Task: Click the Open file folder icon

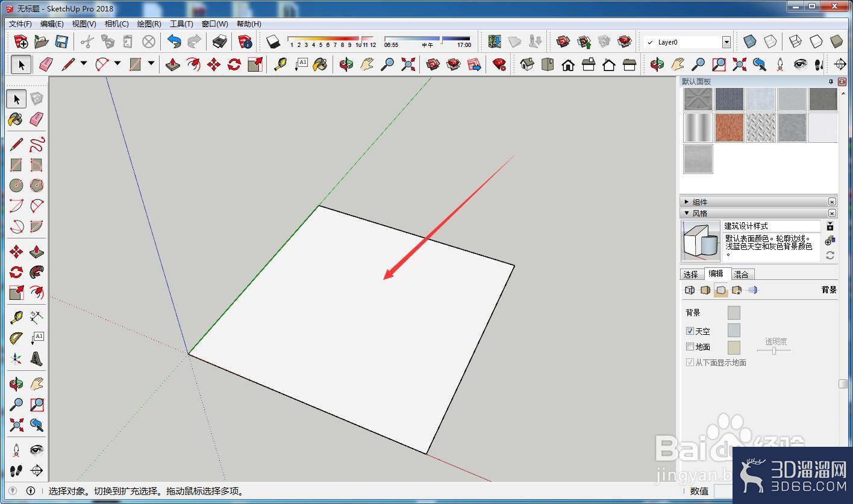Action: [x=41, y=42]
